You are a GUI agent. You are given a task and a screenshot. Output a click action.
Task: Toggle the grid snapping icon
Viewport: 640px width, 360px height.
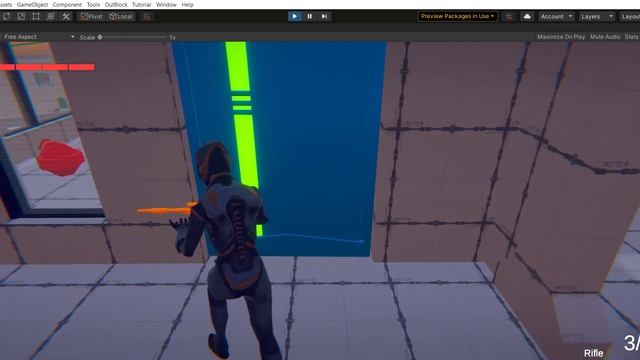click(147, 16)
